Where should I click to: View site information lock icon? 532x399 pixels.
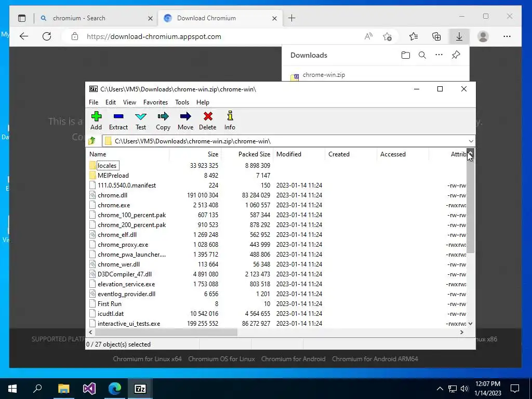click(75, 36)
